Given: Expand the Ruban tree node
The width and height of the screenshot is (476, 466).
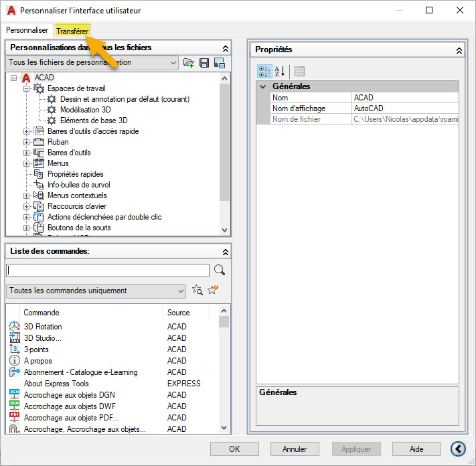Looking at the screenshot, I should click(26, 142).
